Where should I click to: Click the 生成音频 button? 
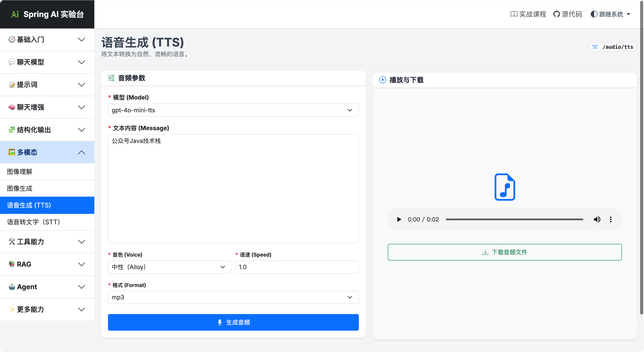point(233,322)
